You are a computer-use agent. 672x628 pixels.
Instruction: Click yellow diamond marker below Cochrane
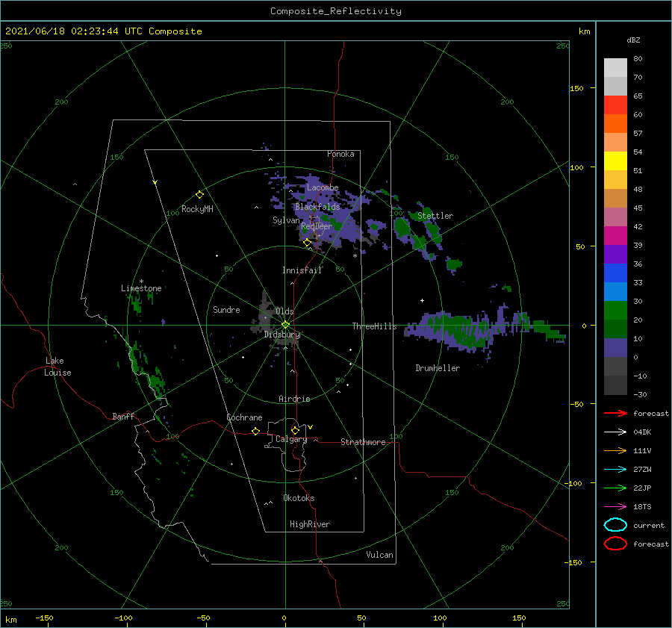[255, 431]
